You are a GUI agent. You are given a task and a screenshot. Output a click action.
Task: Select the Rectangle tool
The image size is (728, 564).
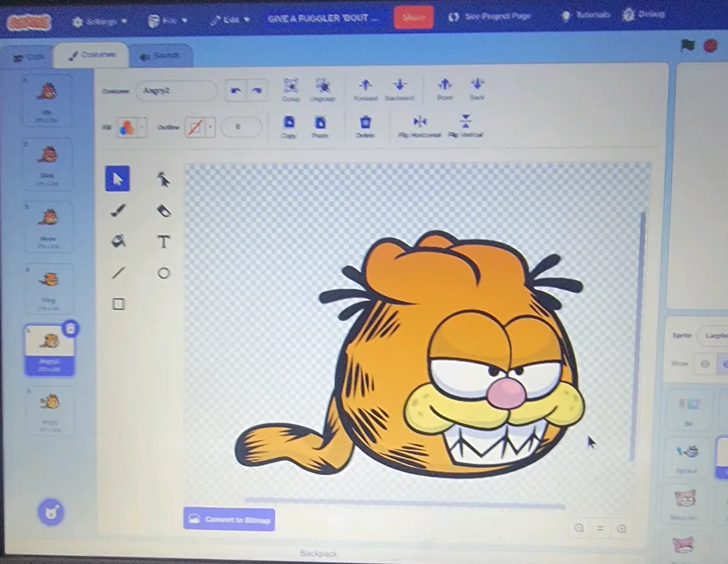(118, 303)
